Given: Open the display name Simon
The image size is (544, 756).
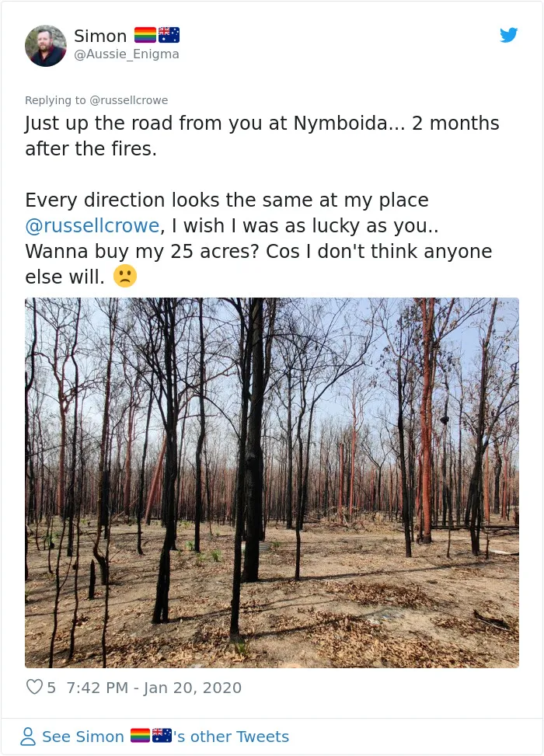Looking at the screenshot, I should click(x=100, y=36).
